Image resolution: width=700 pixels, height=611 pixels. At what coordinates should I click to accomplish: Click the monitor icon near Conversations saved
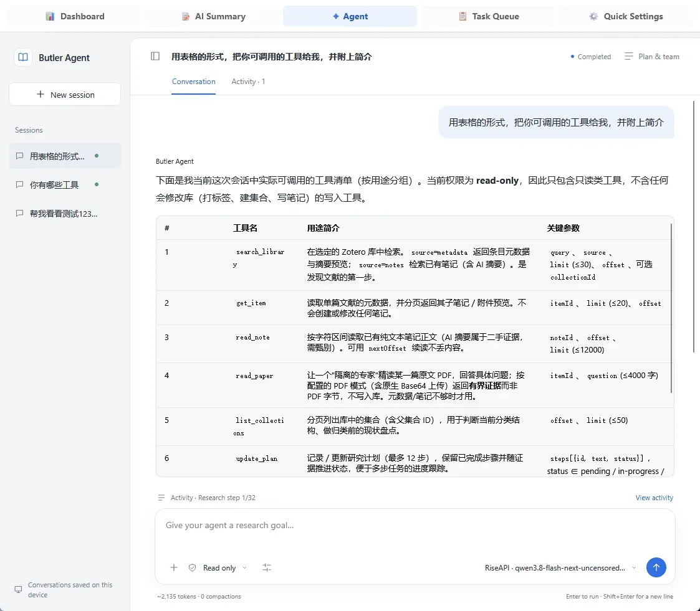point(18,590)
